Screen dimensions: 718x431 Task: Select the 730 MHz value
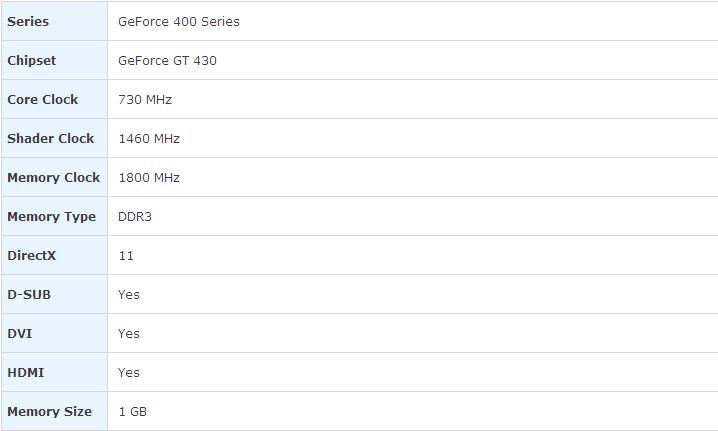[x=145, y=99]
